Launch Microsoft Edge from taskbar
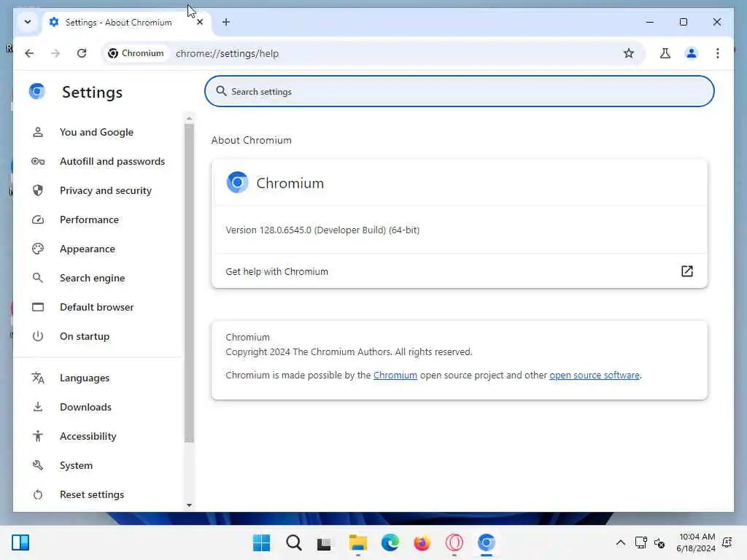 pos(390,542)
